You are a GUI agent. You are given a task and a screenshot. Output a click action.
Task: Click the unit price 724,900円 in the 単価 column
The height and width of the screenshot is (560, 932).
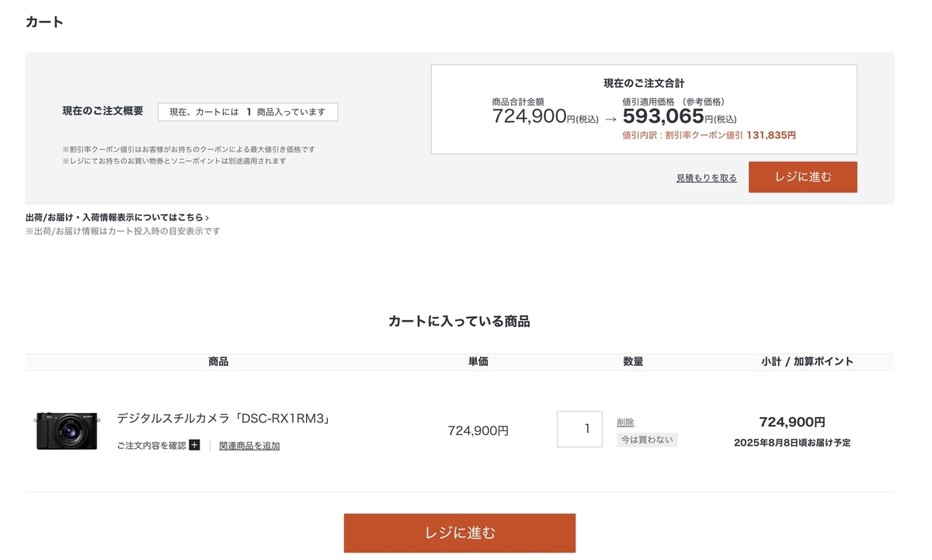click(478, 430)
